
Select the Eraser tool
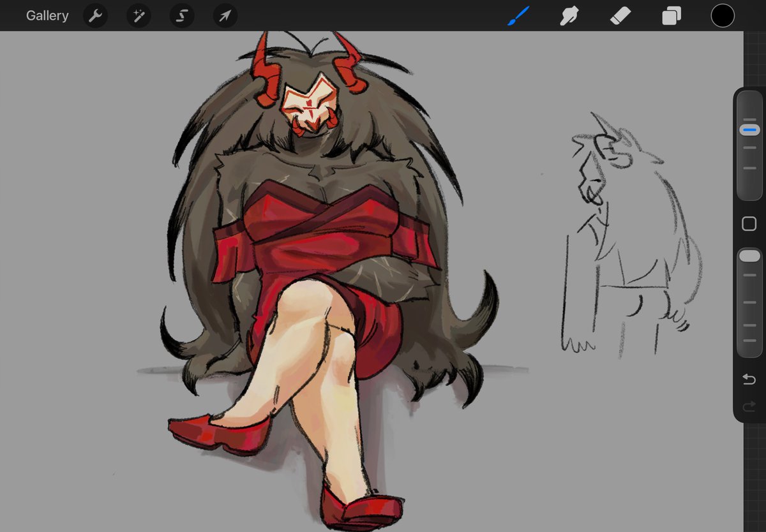click(x=620, y=16)
